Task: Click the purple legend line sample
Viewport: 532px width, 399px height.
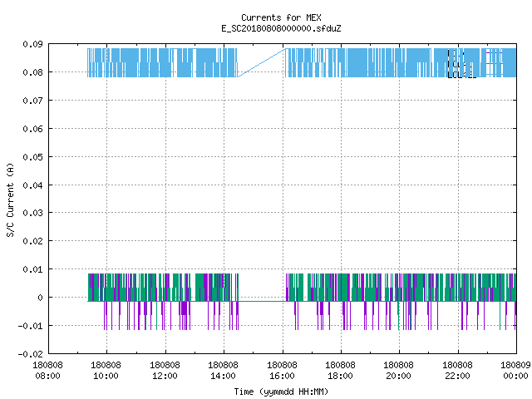Action: (x=495, y=52)
